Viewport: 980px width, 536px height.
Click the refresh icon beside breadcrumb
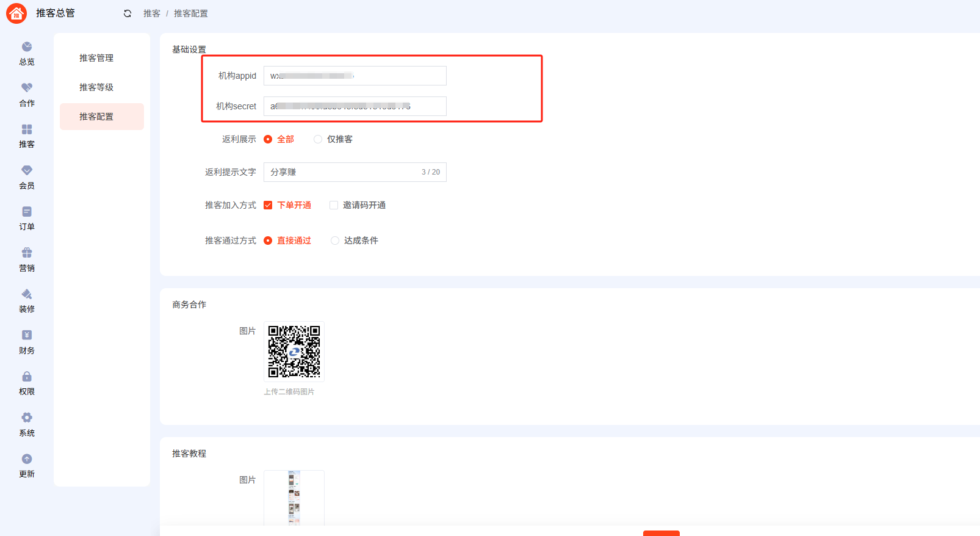[128, 13]
